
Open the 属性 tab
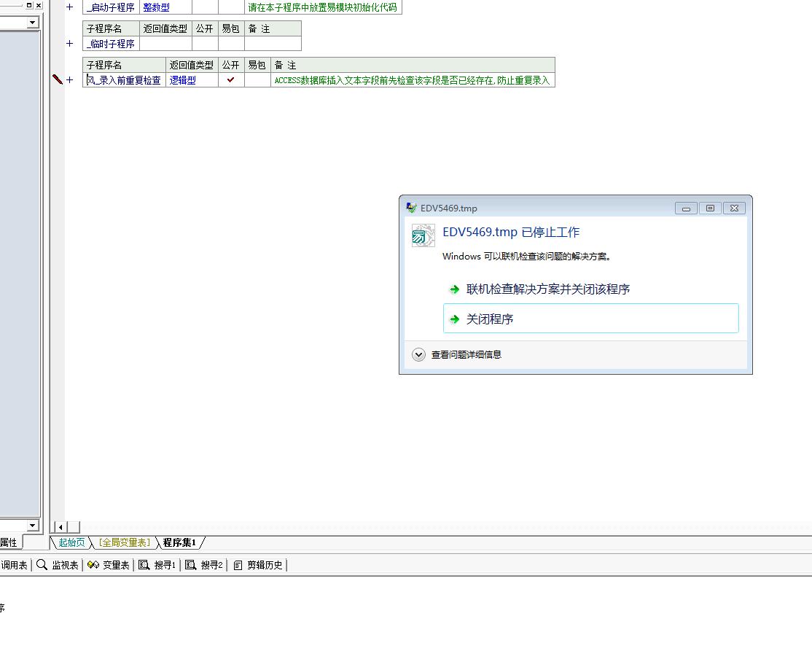tap(9, 542)
